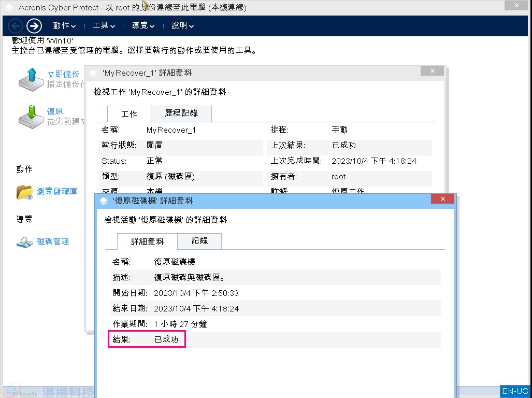The height and width of the screenshot is (398, 532).
Task: Open the 立即備份 link
Action: click(63, 74)
